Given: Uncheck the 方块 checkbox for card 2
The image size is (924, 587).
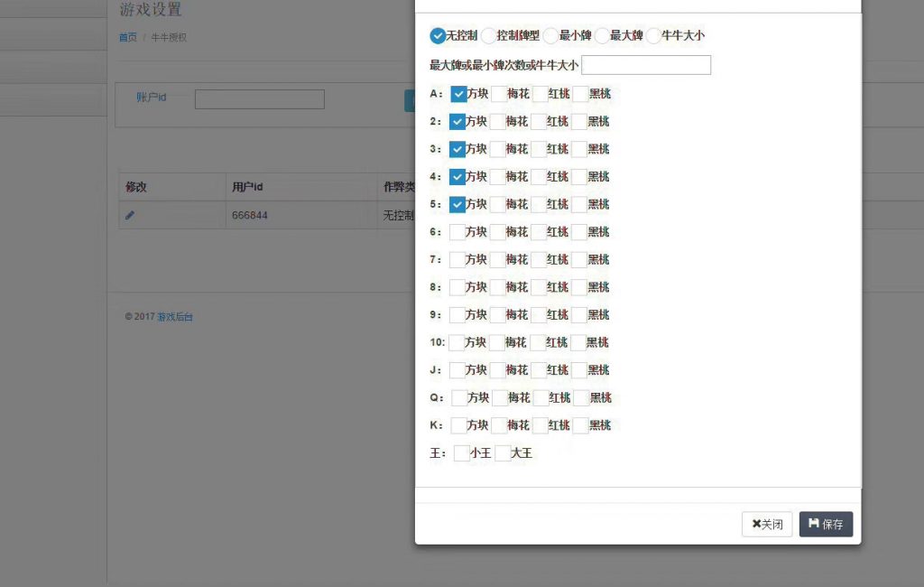Looking at the screenshot, I should click(x=459, y=121).
